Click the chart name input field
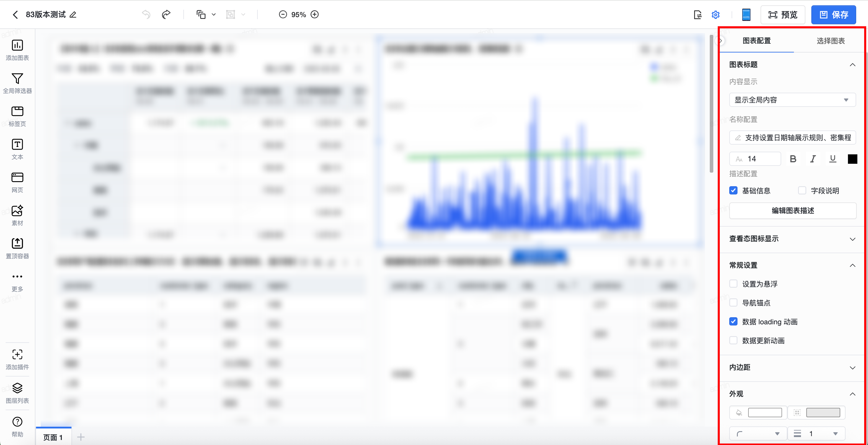Screen dimensions: 868x445 pos(792,138)
